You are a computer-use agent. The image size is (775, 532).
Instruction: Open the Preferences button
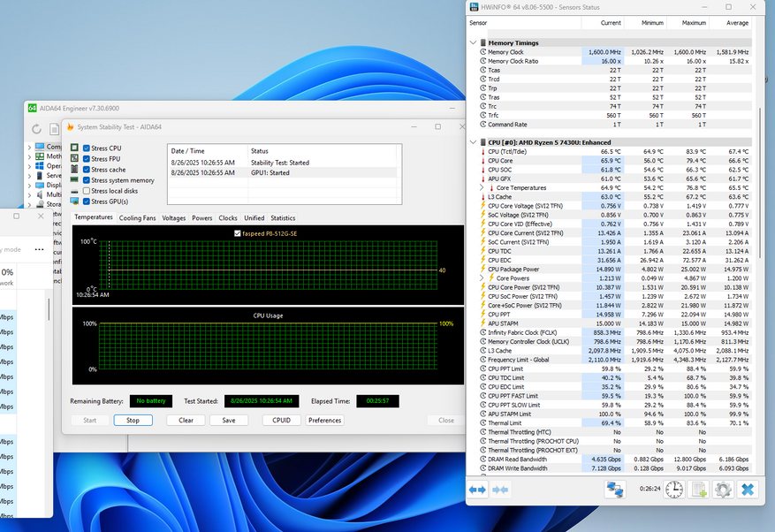[x=324, y=421]
